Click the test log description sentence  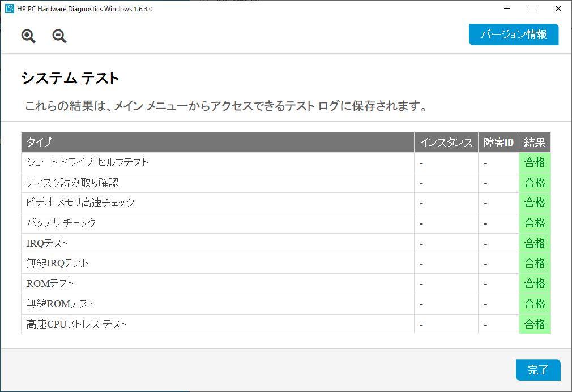coord(226,106)
